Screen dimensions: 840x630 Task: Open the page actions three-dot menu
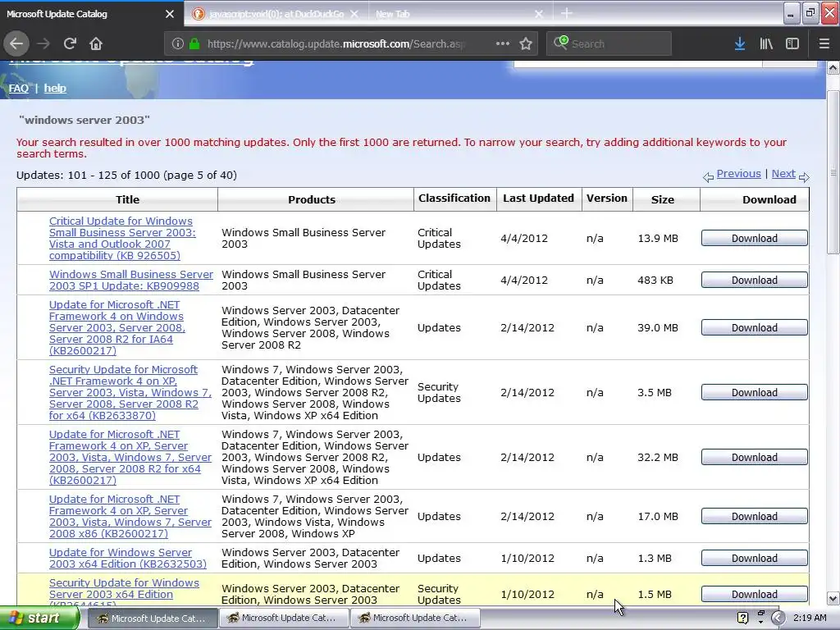tap(503, 43)
